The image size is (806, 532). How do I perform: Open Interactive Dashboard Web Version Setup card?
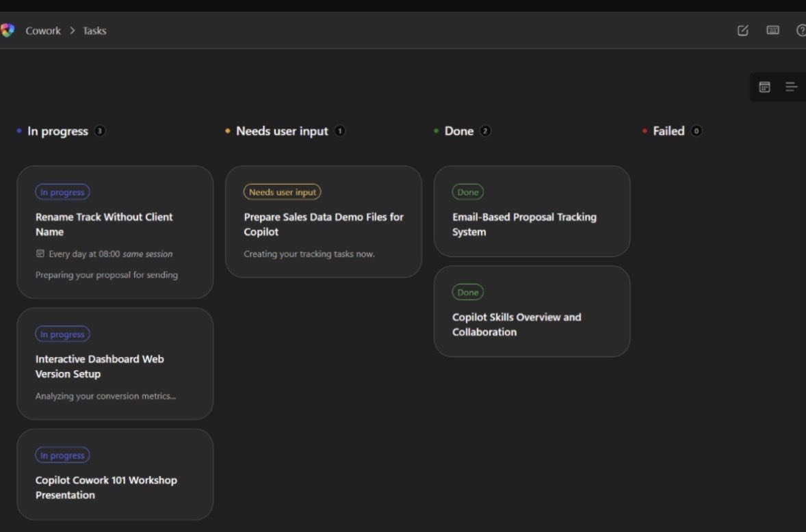(x=115, y=364)
